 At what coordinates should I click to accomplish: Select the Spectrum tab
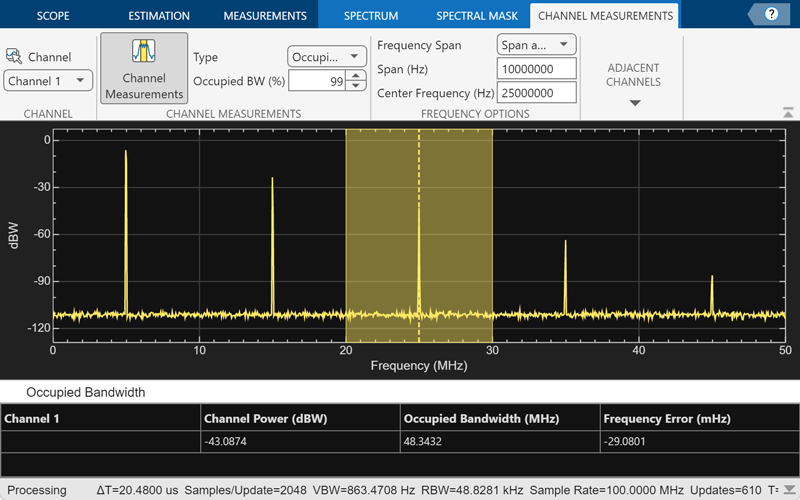point(370,16)
